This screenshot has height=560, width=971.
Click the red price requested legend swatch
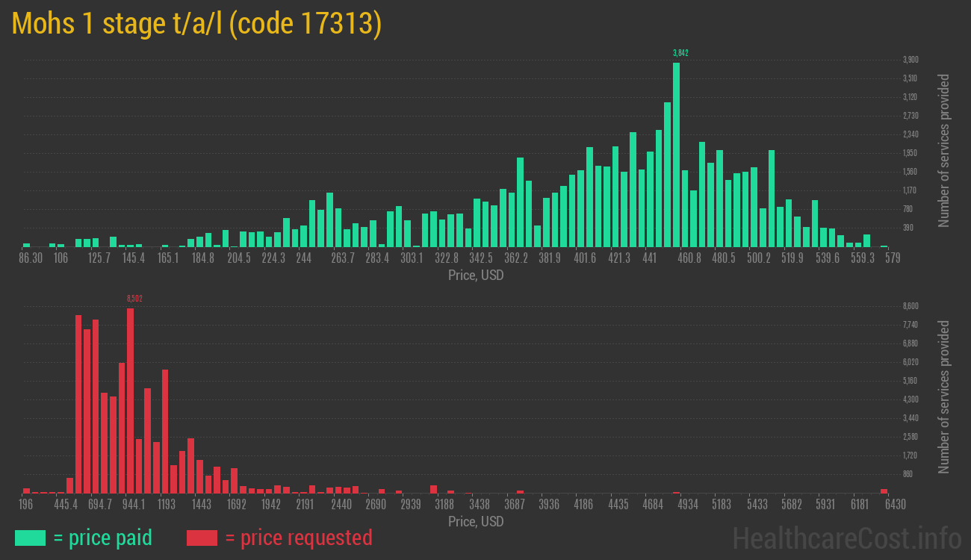(x=202, y=538)
